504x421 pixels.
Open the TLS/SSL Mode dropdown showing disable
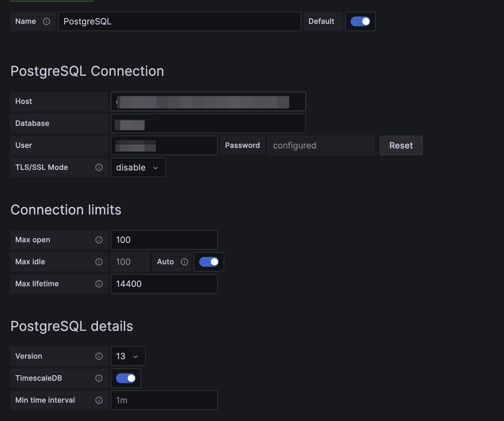point(138,167)
